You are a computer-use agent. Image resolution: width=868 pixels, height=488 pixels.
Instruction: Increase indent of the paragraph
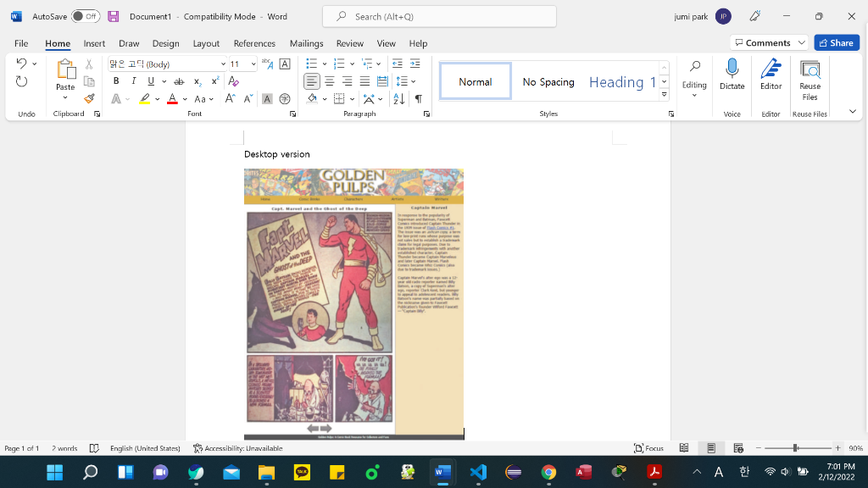[415, 64]
